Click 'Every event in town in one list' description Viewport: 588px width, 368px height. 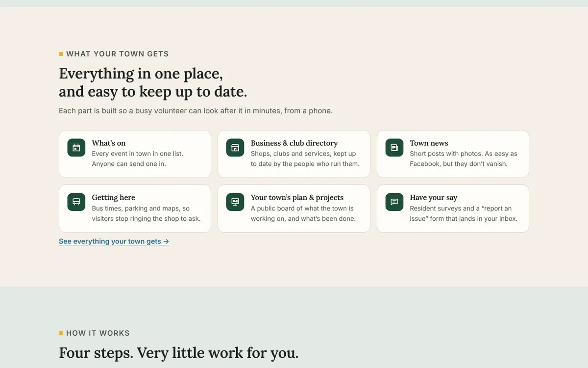point(137,158)
